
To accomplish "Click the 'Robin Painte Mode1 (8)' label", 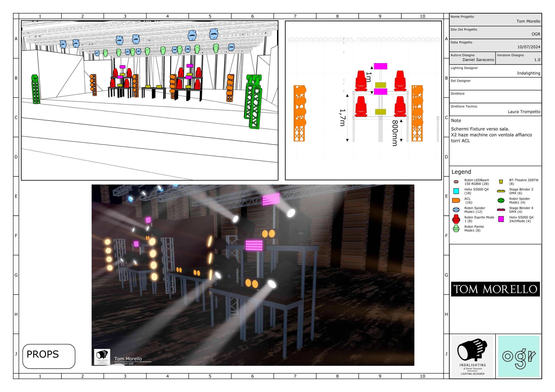I will click(x=474, y=228).
